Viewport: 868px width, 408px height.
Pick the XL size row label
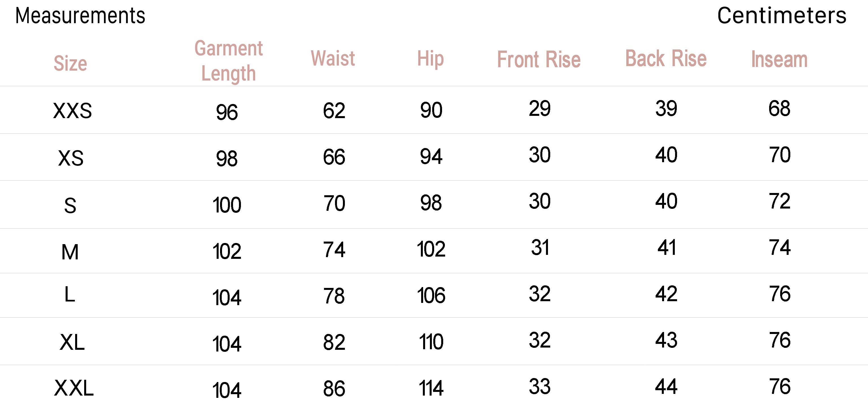pyautogui.click(x=72, y=342)
